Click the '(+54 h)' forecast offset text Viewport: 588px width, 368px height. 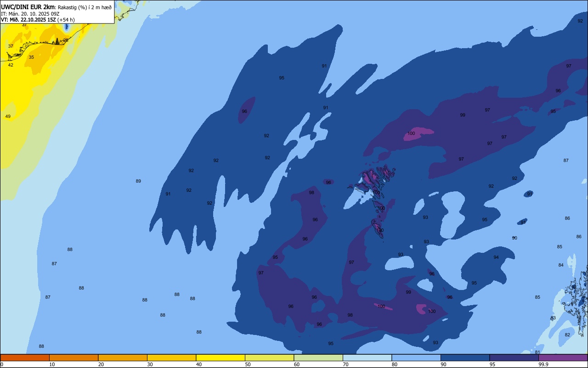pos(66,20)
